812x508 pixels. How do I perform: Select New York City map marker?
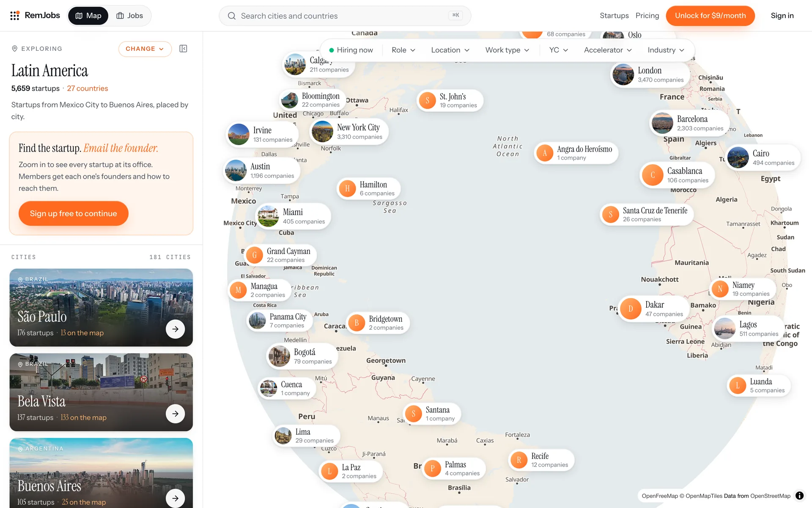click(x=349, y=131)
